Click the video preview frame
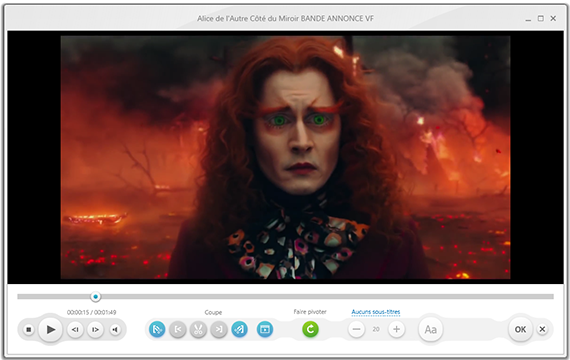 [285, 157]
